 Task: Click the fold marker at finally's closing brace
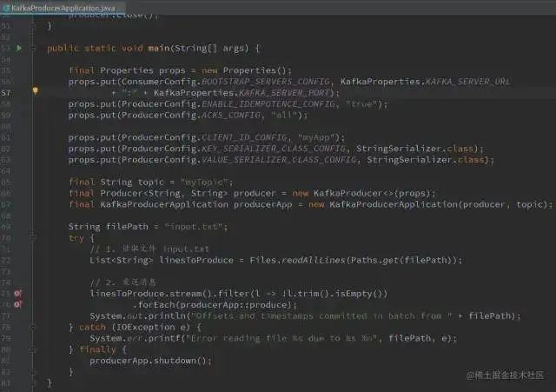[x=33, y=372]
